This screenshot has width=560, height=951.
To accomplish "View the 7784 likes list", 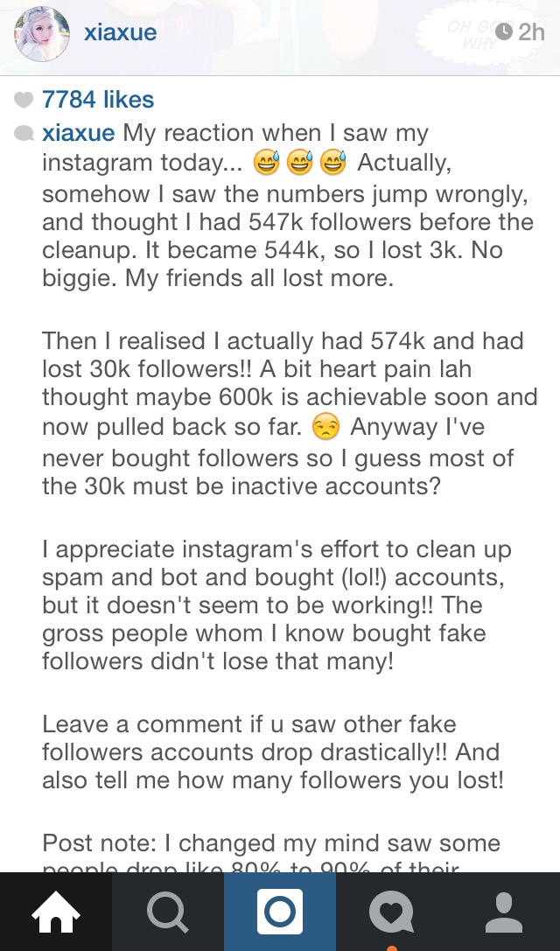I will 98,100.
